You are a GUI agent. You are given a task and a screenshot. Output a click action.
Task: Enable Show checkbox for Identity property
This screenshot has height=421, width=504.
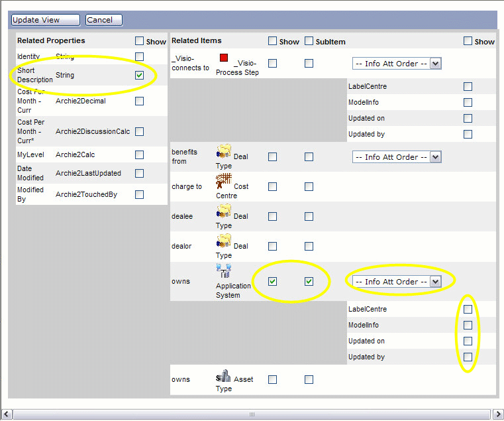coord(139,57)
